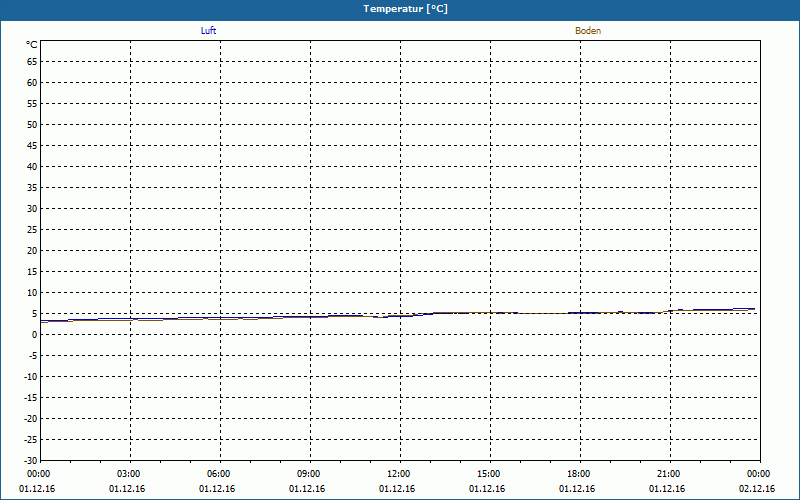Click the 18:00 time axis label

point(579,474)
